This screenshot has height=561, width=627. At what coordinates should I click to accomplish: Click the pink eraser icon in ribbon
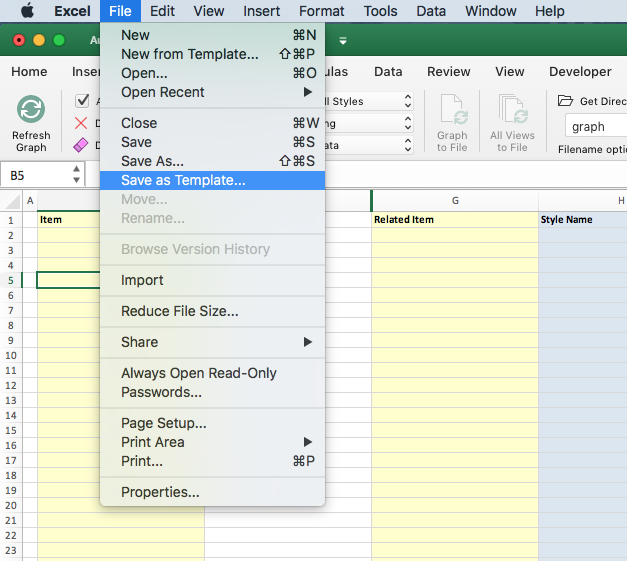[x=82, y=145]
